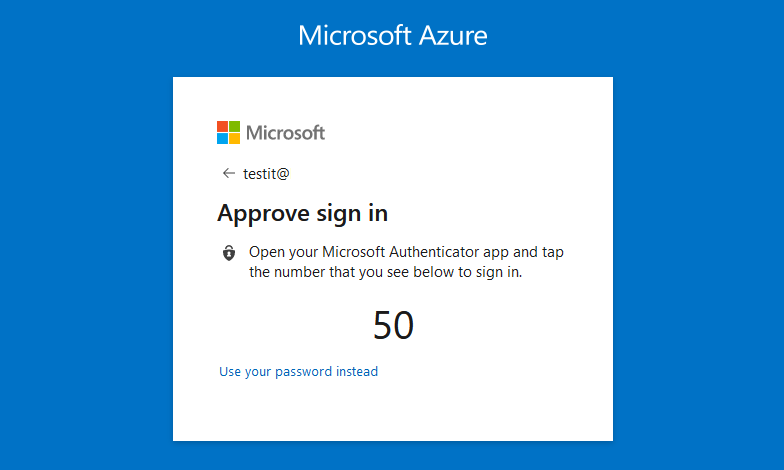Click the red square of Microsoft logo
This screenshot has width=784, height=470.
[222, 126]
